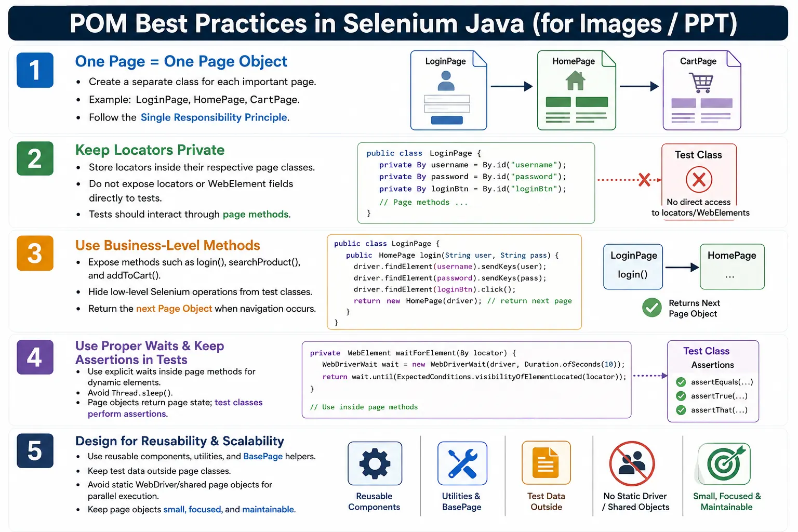Viewport: 798px width, 532px height.
Task: Click the return new HomePage(driver) code line
Action: click(x=462, y=301)
